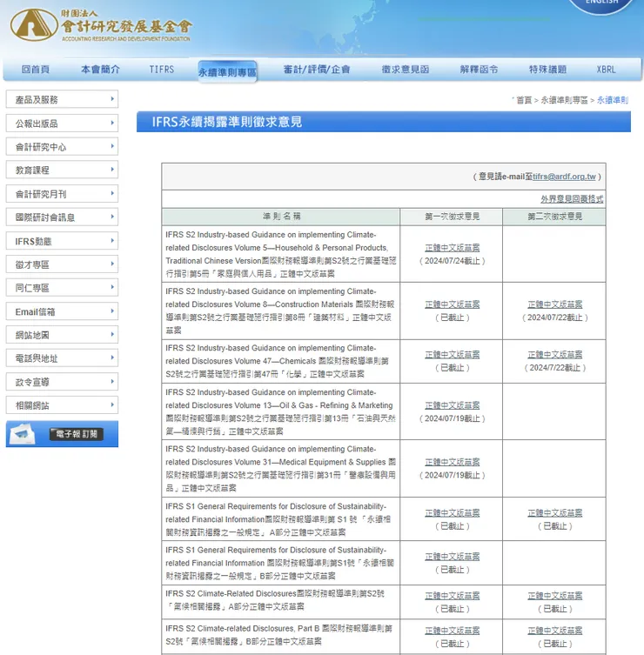Image resolution: width=644 pixels, height=655 pixels.
Task: Click the ARDF foundation logo
Action: tap(100, 25)
